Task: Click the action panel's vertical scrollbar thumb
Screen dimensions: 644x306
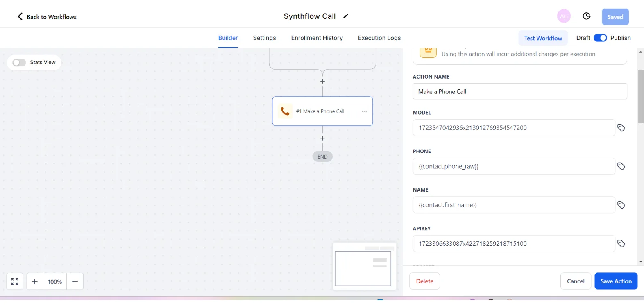Action: point(641,97)
